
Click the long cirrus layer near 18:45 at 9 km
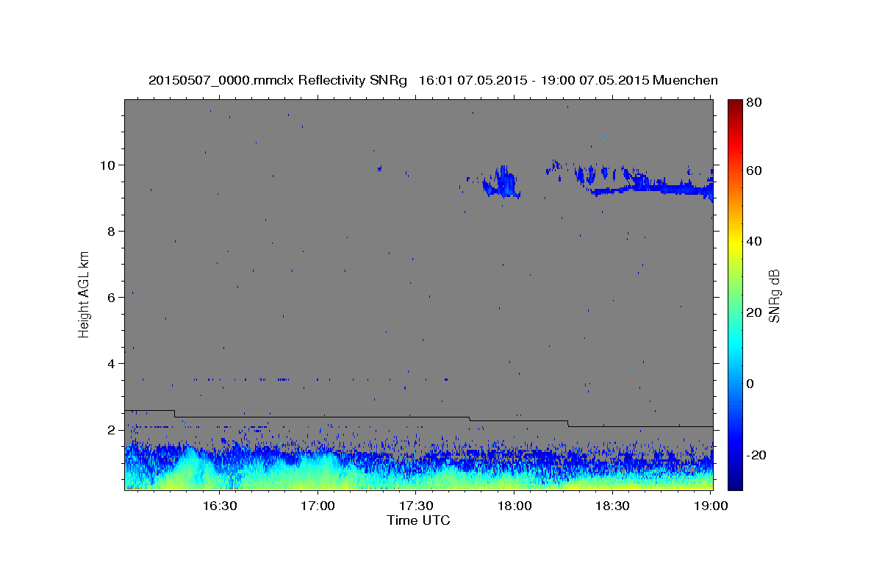(x=650, y=188)
